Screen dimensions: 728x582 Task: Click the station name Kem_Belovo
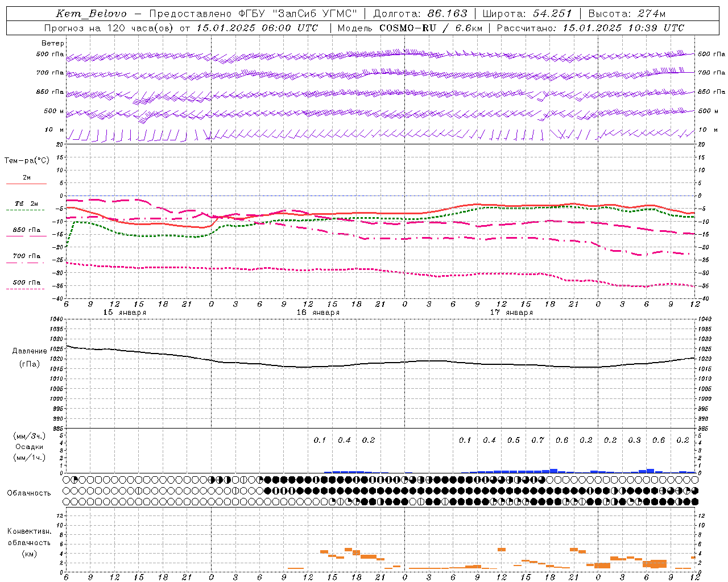(91, 14)
